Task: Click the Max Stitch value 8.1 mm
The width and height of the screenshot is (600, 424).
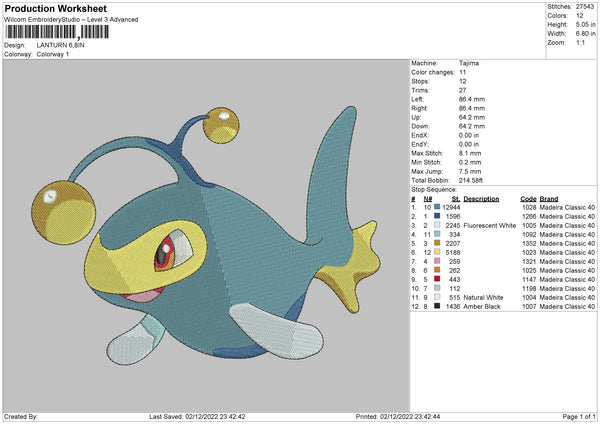Action: coord(470,153)
